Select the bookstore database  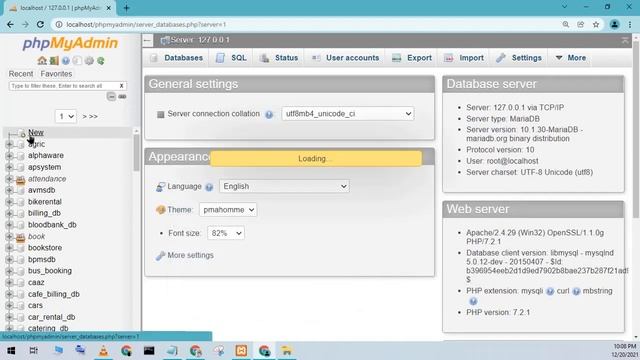[x=45, y=248]
